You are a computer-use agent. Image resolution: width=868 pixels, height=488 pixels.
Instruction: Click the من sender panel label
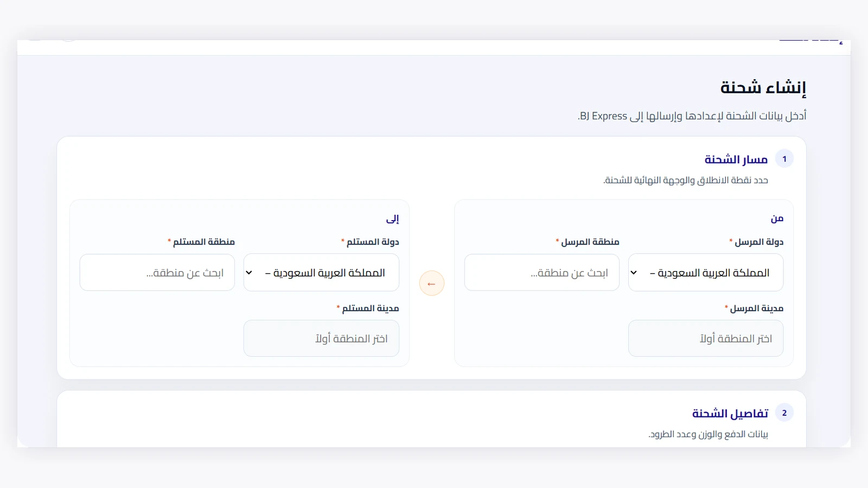point(777,219)
